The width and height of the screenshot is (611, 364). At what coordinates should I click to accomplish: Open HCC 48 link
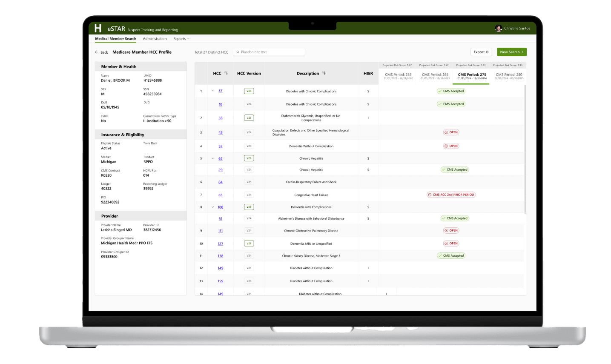pyautogui.click(x=221, y=132)
